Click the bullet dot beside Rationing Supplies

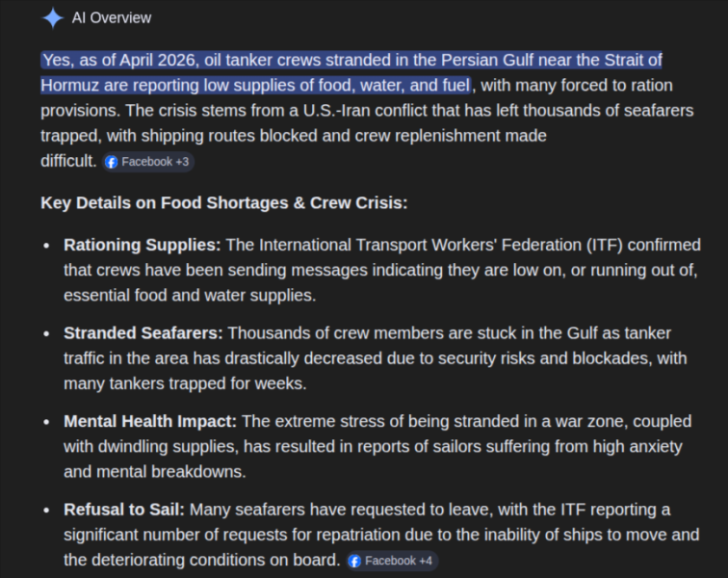click(x=46, y=246)
